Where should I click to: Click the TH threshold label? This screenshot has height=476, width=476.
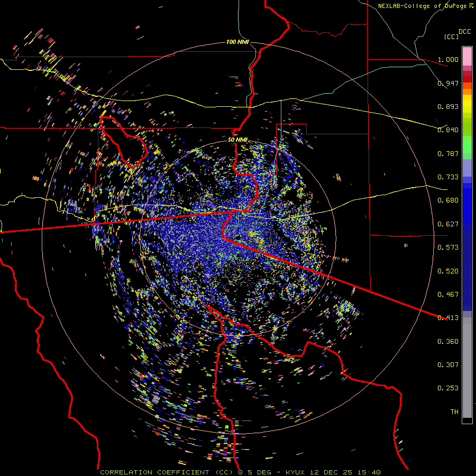point(454,412)
